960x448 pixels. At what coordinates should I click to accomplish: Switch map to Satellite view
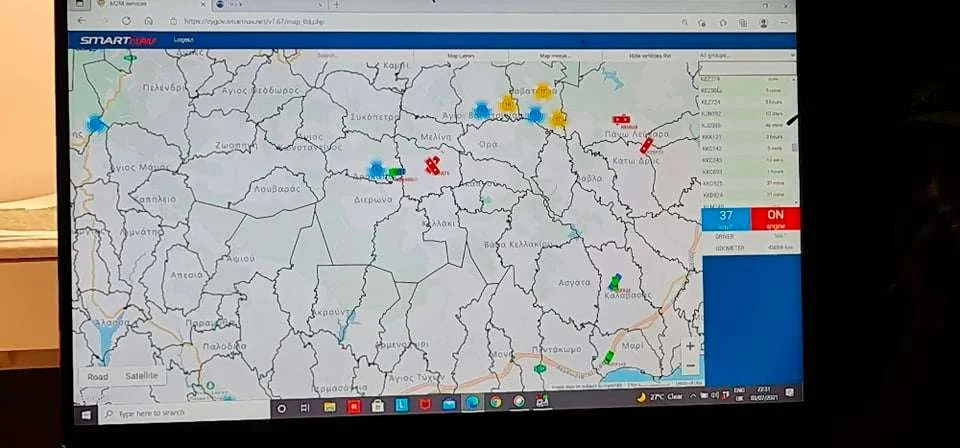click(141, 377)
